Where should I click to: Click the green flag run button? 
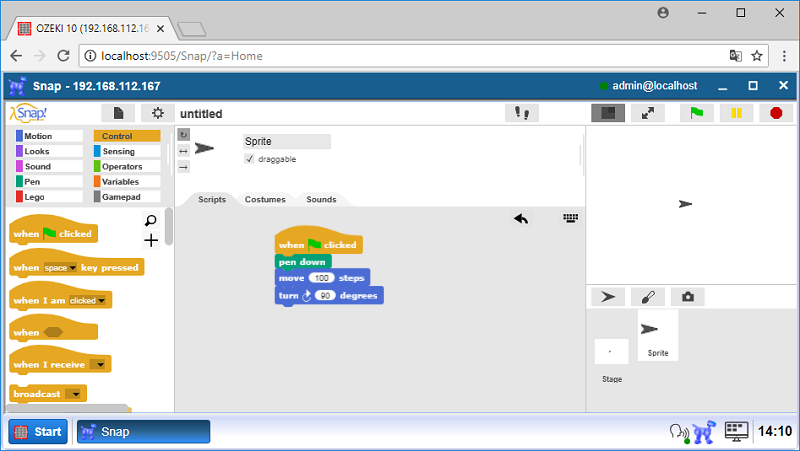click(x=696, y=113)
